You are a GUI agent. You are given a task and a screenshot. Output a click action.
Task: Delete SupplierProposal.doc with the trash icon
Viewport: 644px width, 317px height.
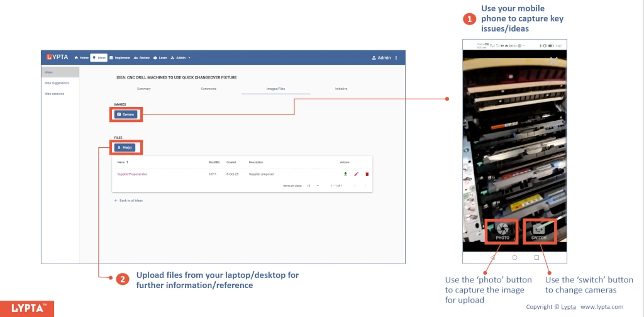point(367,174)
